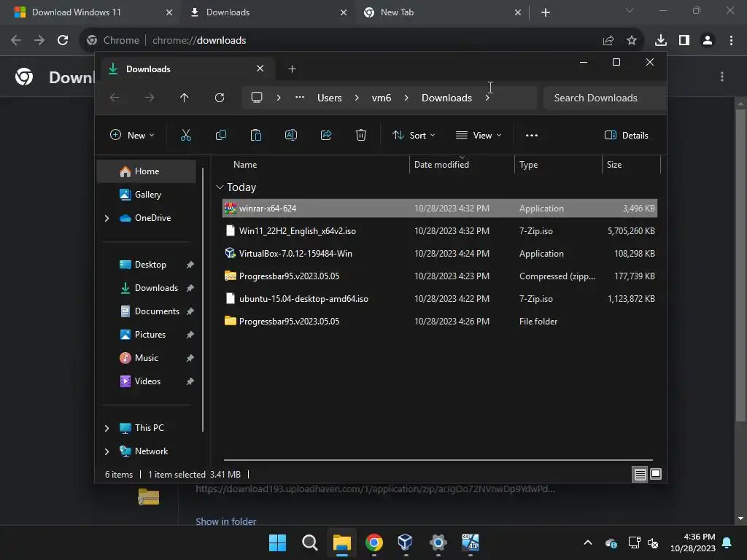Select VirtualBox-7.0.12-159484-Win file

(x=440, y=253)
